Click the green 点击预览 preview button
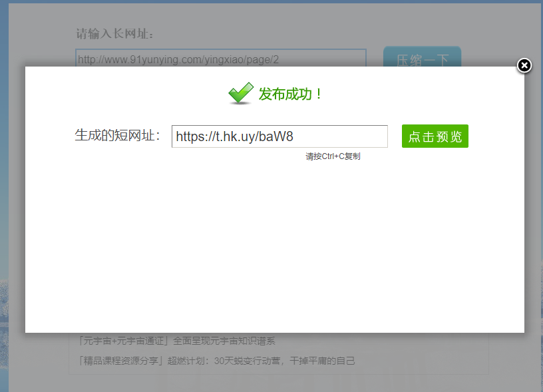543x392 pixels. (x=435, y=136)
